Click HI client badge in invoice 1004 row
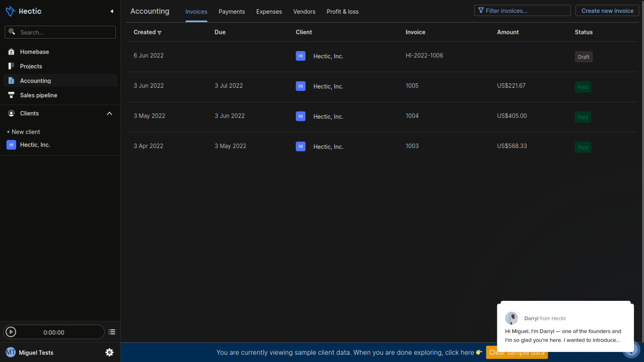644x362 pixels. click(300, 116)
